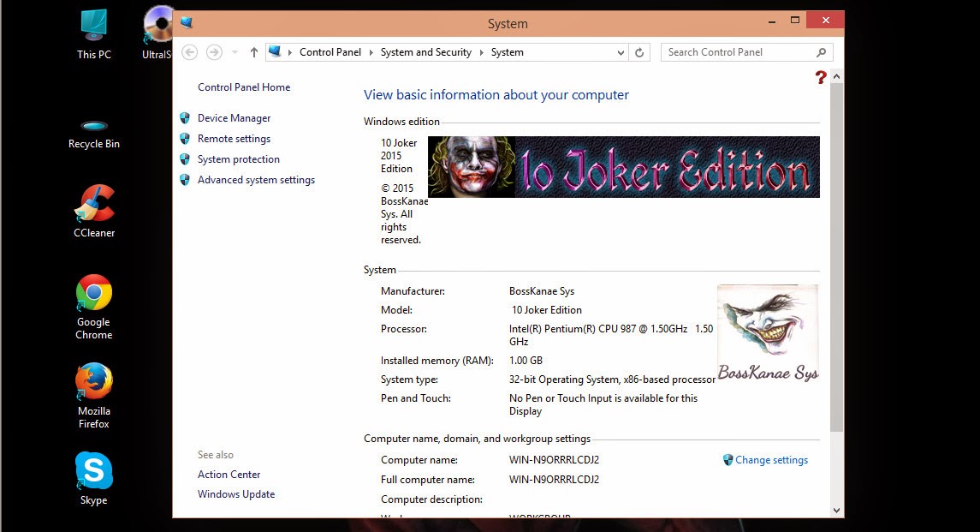Open Control Panel Home
Viewport: 980px width, 532px height.
point(244,87)
